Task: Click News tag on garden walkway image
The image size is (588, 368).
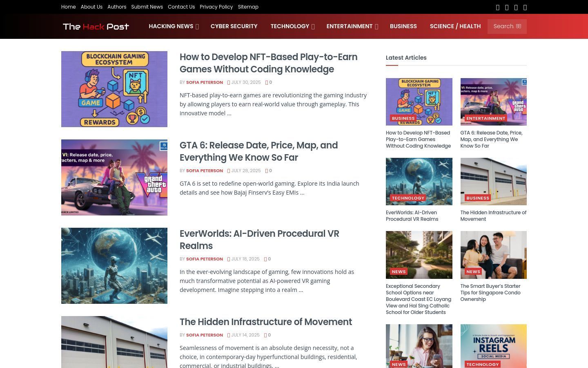Action: (399, 272)
